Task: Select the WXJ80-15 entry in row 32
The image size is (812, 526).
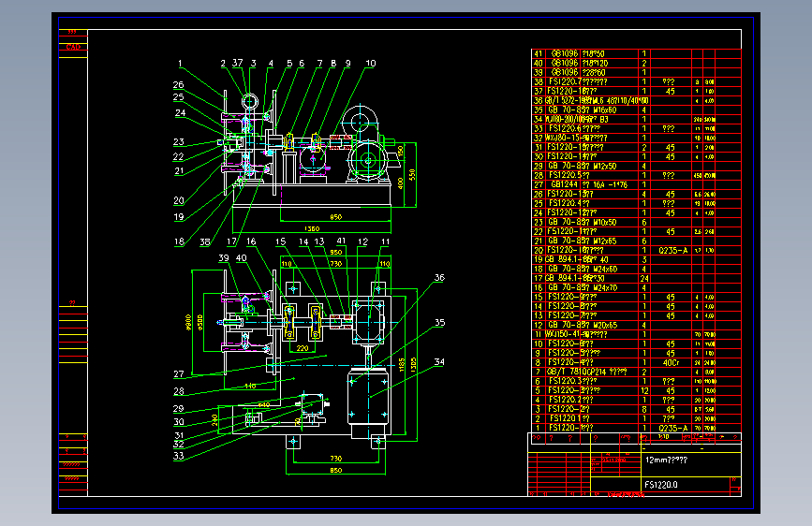Action: 576,139
